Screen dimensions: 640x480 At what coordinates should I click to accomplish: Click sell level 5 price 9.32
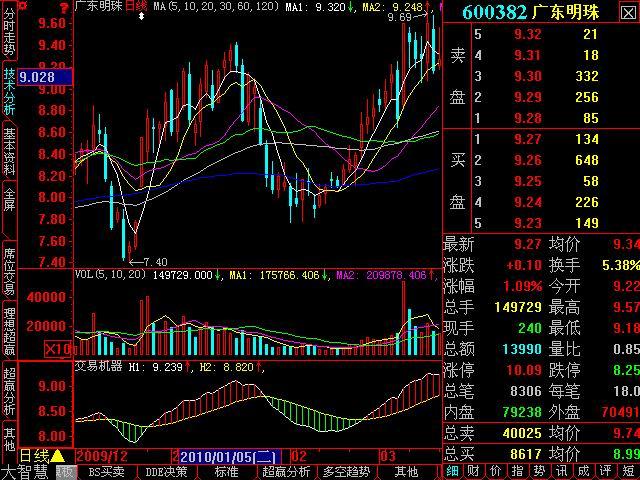pyautogui.click(x=527, y=34)
